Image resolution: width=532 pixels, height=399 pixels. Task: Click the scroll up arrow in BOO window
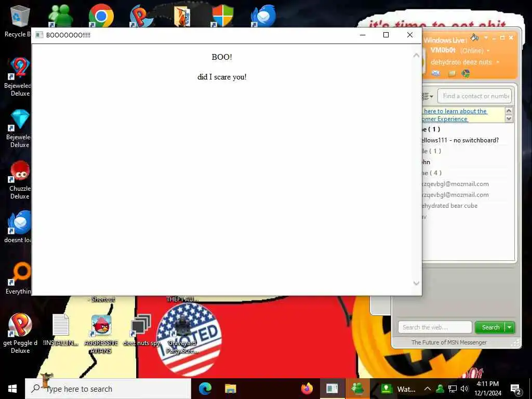click(416, 55)
